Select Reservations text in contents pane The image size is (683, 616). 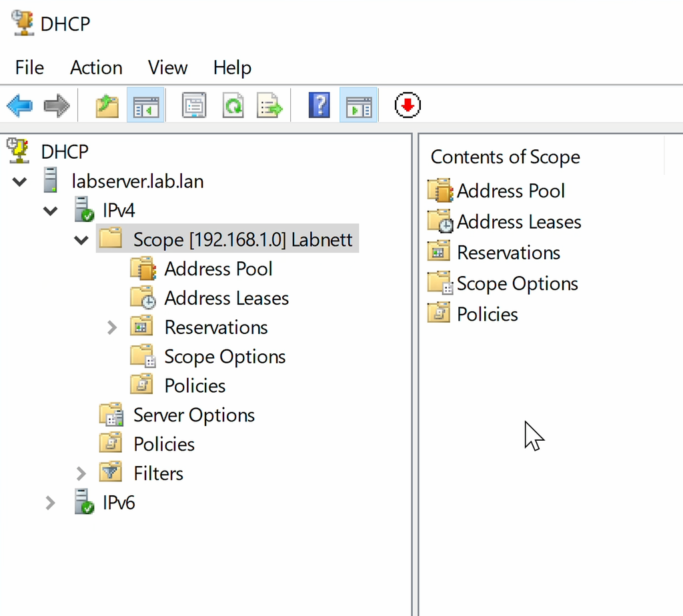508,253
